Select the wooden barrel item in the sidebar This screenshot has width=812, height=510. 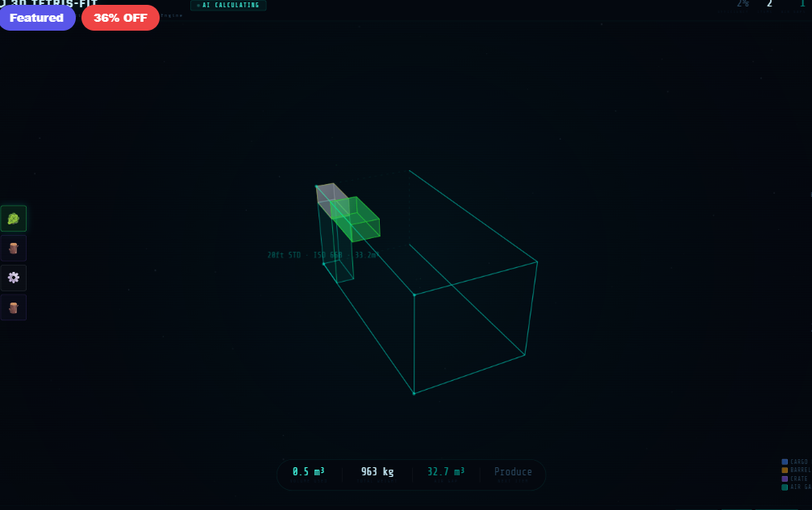click(x=13, y=248)
